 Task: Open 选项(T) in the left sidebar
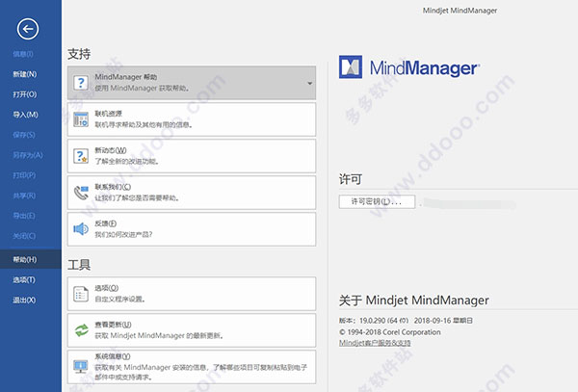click(25, 280)
